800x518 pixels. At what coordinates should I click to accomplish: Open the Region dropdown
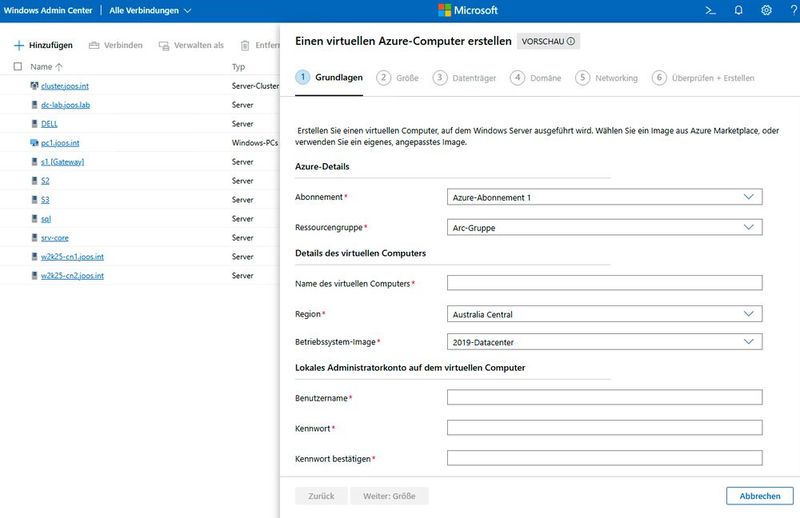pos(605,314)
